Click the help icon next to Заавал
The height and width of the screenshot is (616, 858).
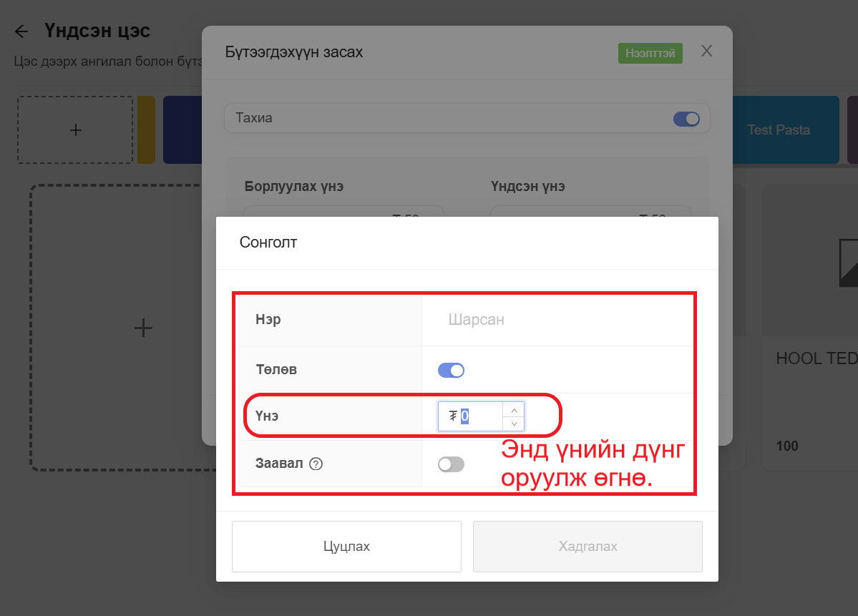click(316, 464)
